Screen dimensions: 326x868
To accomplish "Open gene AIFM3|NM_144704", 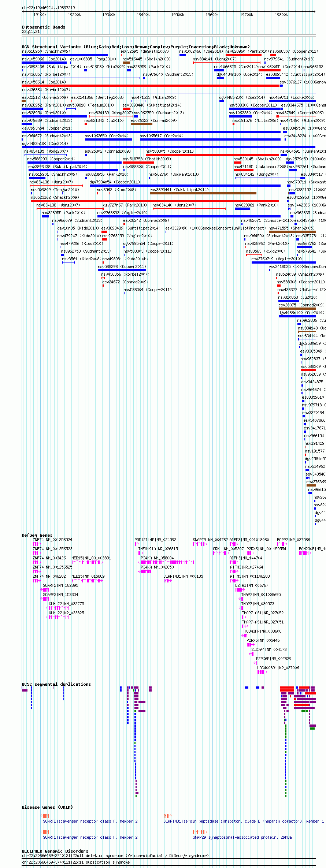I will click(x=234, y=562).
